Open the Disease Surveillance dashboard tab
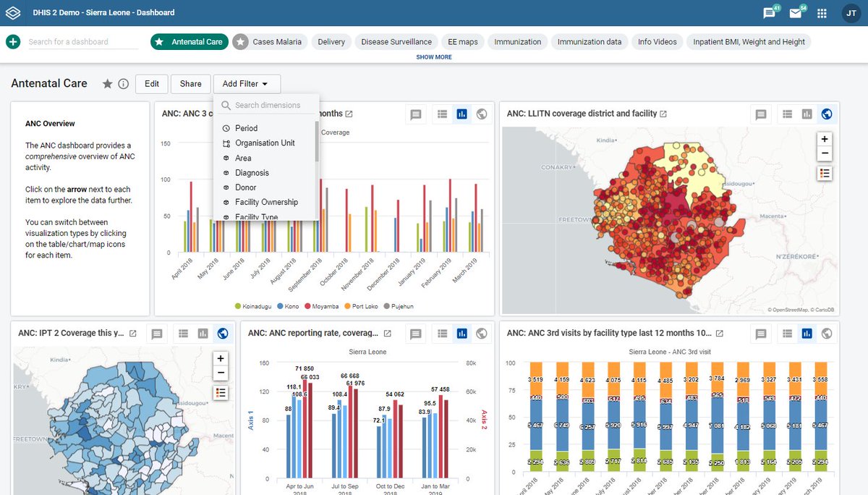Screen dimensions: 868x495 pos(396,41)
